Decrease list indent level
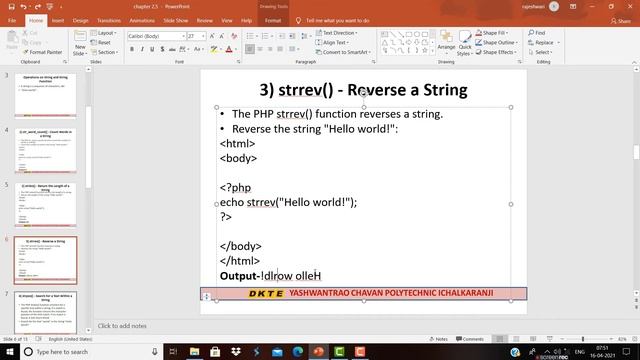640x360 pixels. click(282, 36)
